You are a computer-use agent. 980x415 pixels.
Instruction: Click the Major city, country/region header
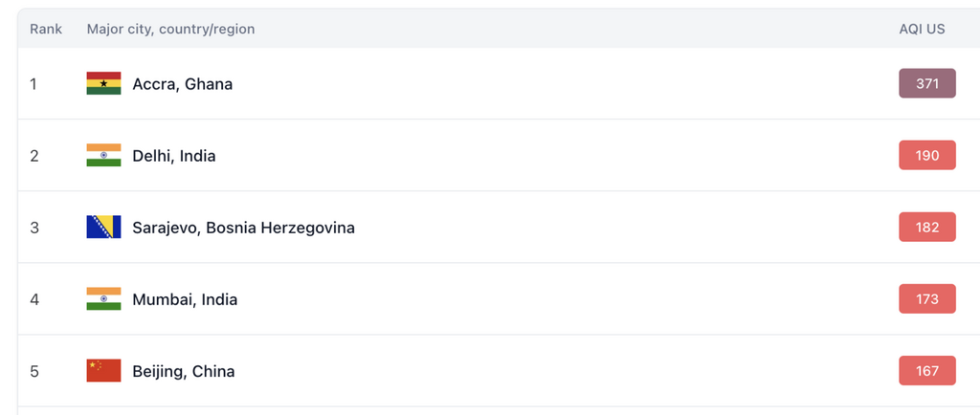(170, 30)
